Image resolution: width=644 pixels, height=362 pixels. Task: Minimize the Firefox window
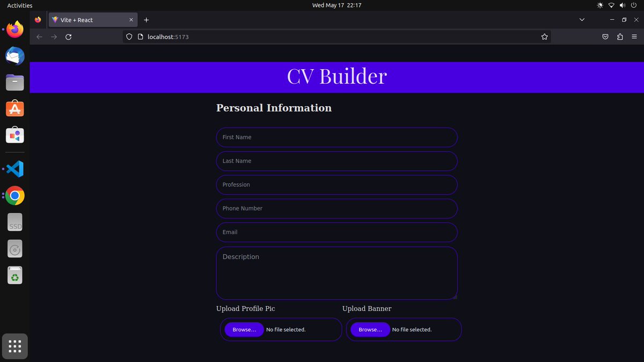[x=612, y=20]
